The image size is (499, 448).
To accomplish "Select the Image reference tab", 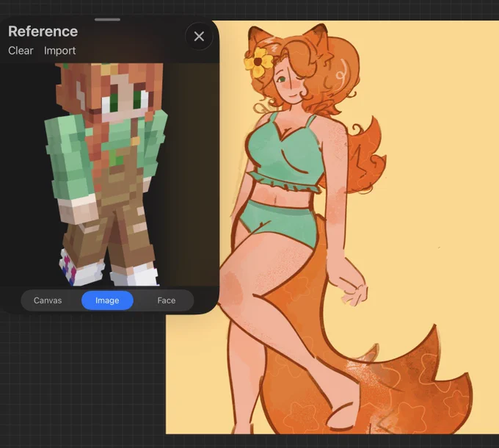I will coord(107,300).
